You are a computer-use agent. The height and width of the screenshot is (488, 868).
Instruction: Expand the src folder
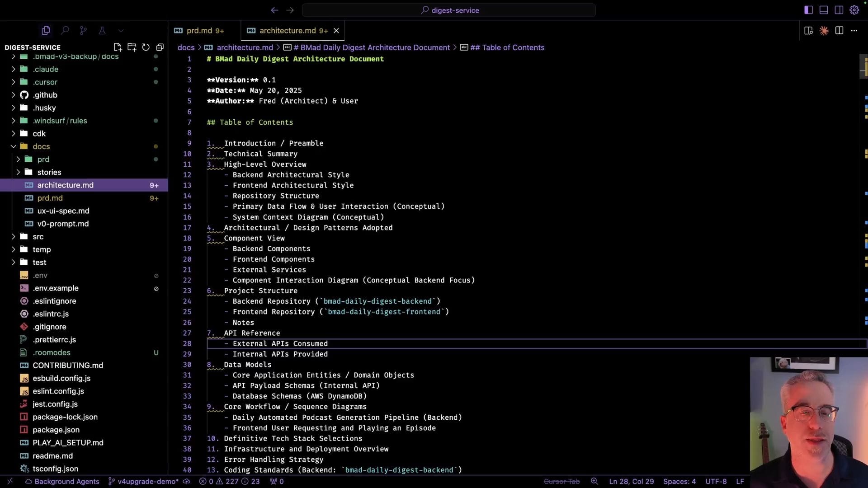(14, 237)
